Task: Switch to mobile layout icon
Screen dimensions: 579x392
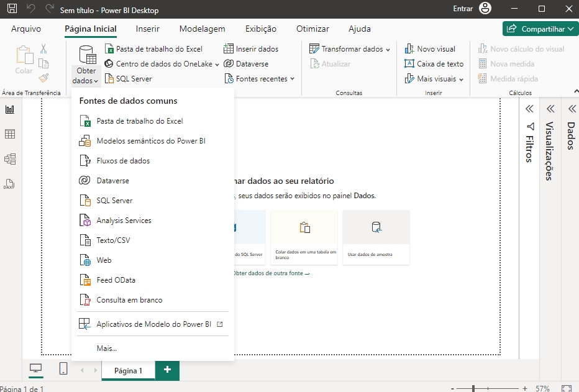Action: tap(63, 369)
